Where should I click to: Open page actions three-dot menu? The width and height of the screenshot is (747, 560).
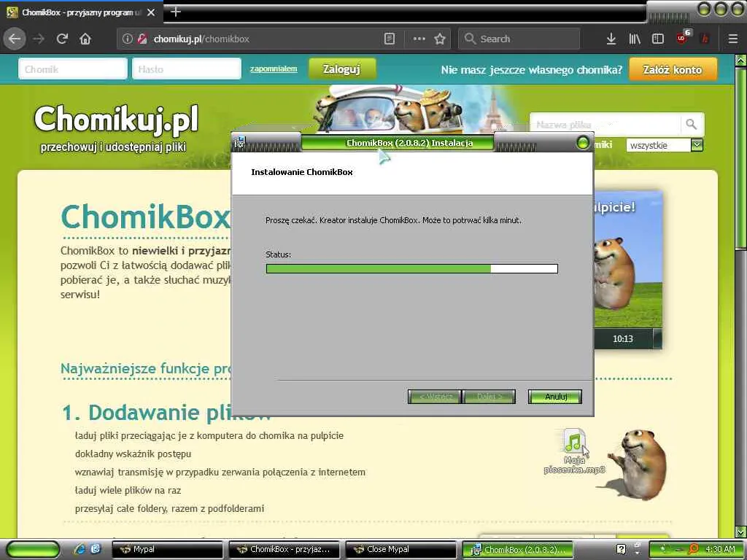coord(419,39)
